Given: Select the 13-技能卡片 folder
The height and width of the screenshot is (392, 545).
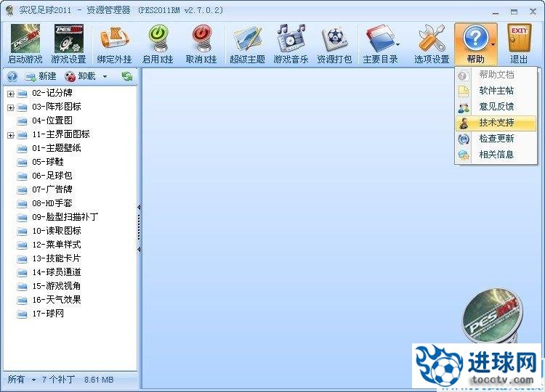Looking at the screenshot, I should (x=56, y=258).
